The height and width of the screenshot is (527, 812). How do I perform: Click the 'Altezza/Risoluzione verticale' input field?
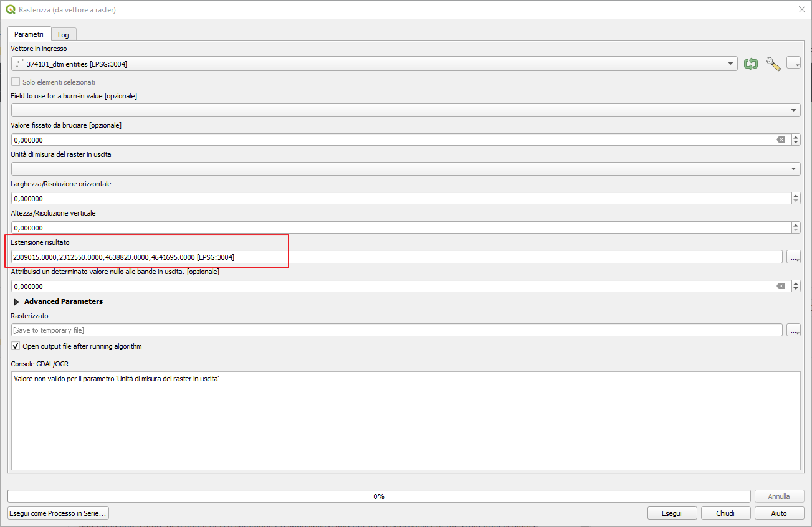click(401, 227)
